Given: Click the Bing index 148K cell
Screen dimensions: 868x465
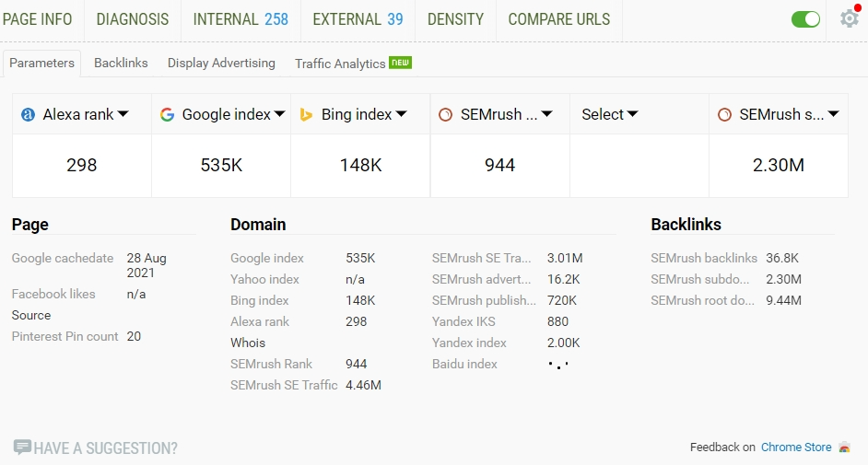Looking at the screenshot, I should pos(361,166).
